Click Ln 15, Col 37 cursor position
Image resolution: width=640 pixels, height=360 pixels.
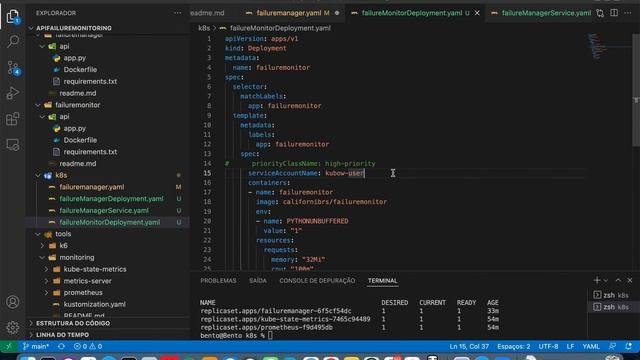coord(469,347)
